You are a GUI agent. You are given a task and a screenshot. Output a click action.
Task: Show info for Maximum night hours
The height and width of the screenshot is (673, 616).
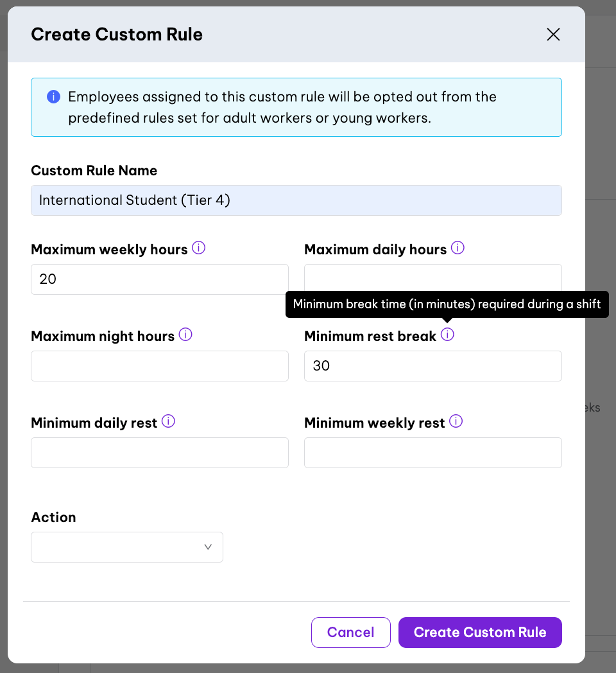185,335
